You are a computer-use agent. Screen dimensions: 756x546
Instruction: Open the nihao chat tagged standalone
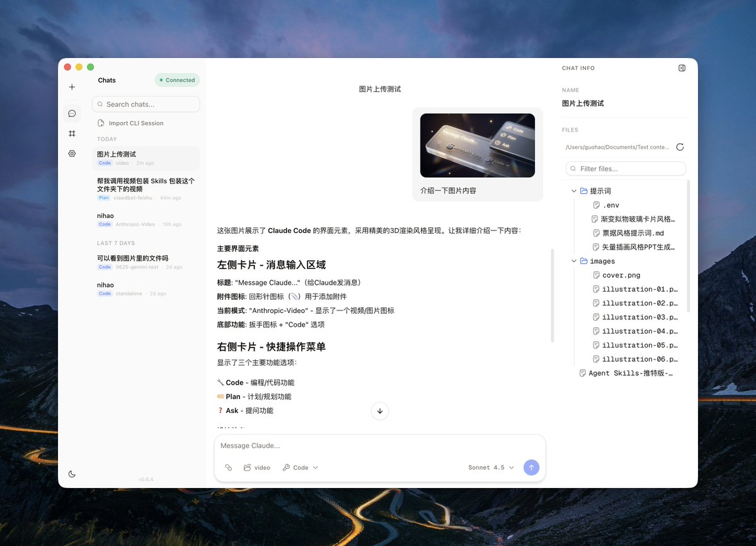click(146, 289)
